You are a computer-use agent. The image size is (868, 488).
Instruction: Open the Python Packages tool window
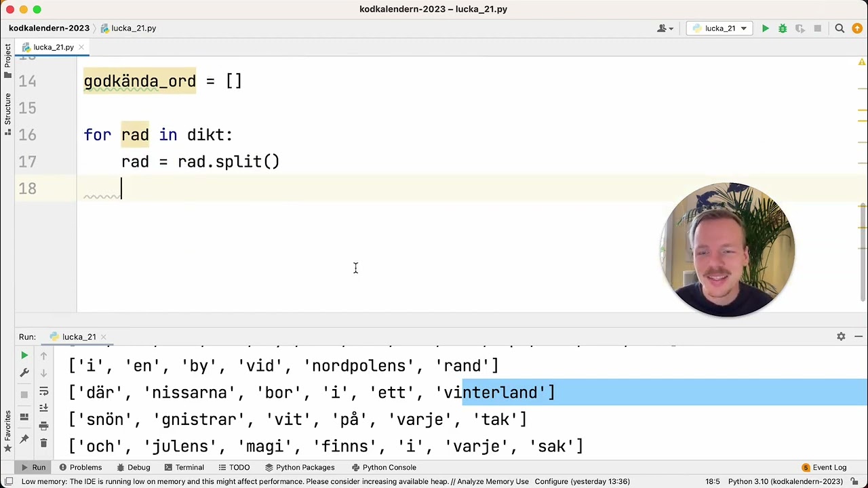[299, 467]
